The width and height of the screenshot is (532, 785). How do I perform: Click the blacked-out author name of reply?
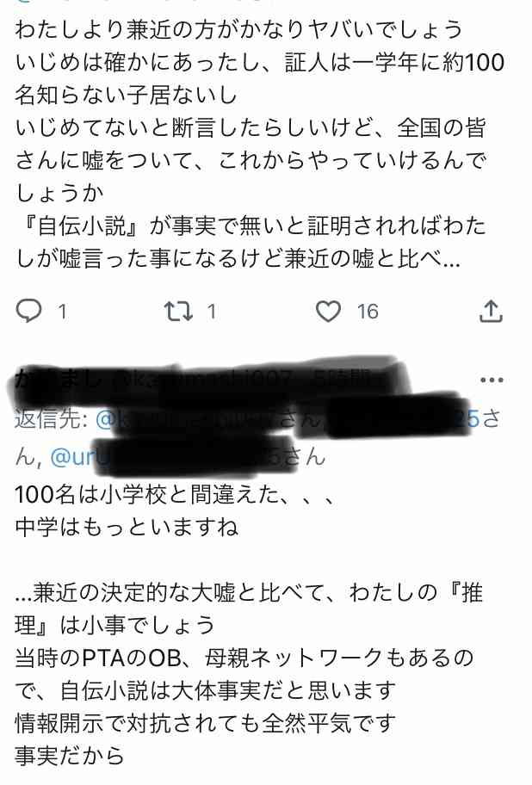(60, 380)
